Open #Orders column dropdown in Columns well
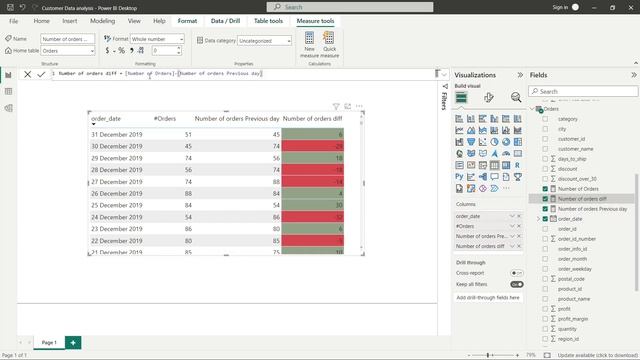The image size is (640, 360). pyautogui.click(x=512, y=226)
